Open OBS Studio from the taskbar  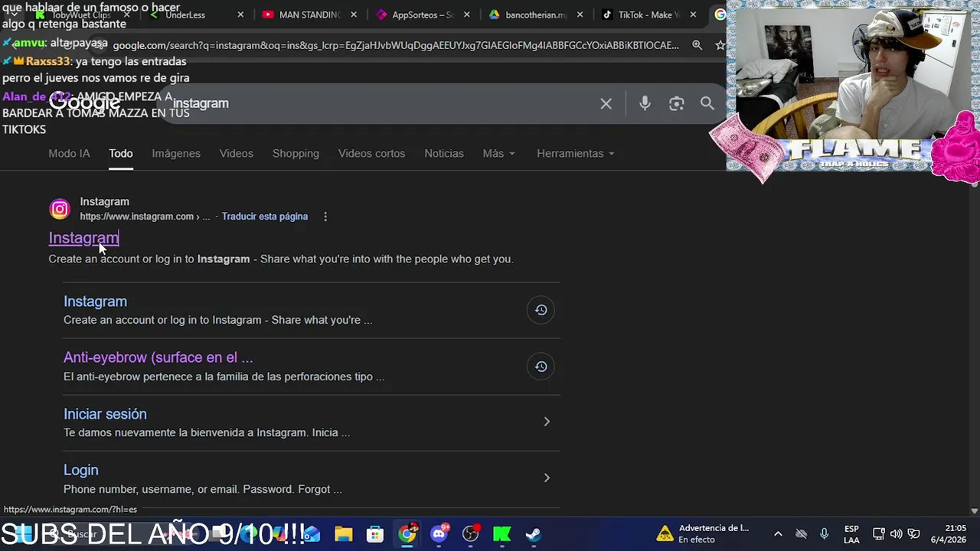coord(471,533)
